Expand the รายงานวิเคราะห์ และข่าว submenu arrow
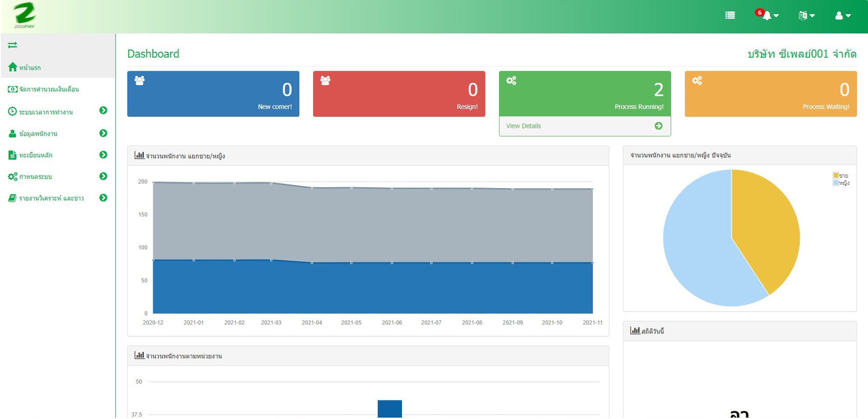Image resolution: width=868 pixels, height=419 pixels. pyautogui.click(x=103, y=198)
